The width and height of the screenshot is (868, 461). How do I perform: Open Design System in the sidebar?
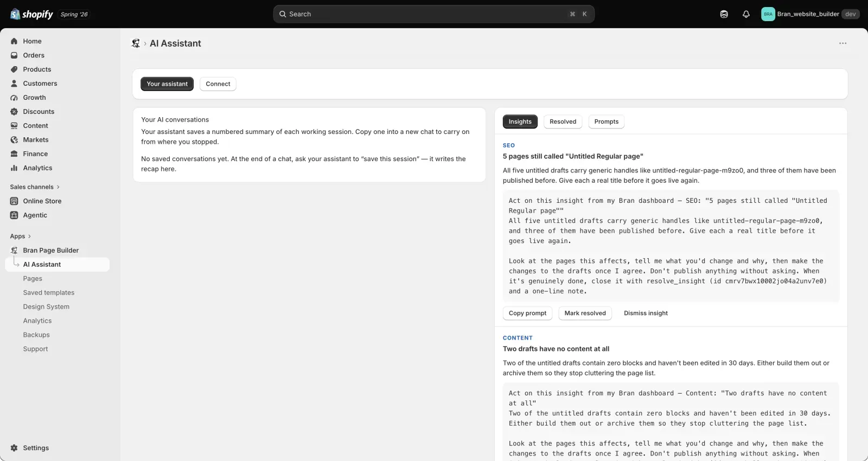pyautogui.click(x=46, y=307)
